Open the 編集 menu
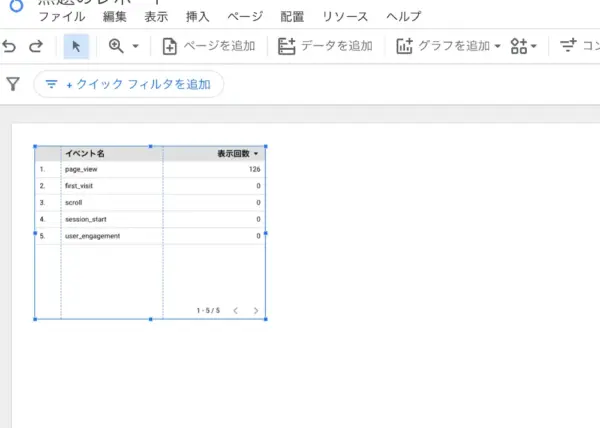 click(x=114, y=17)
